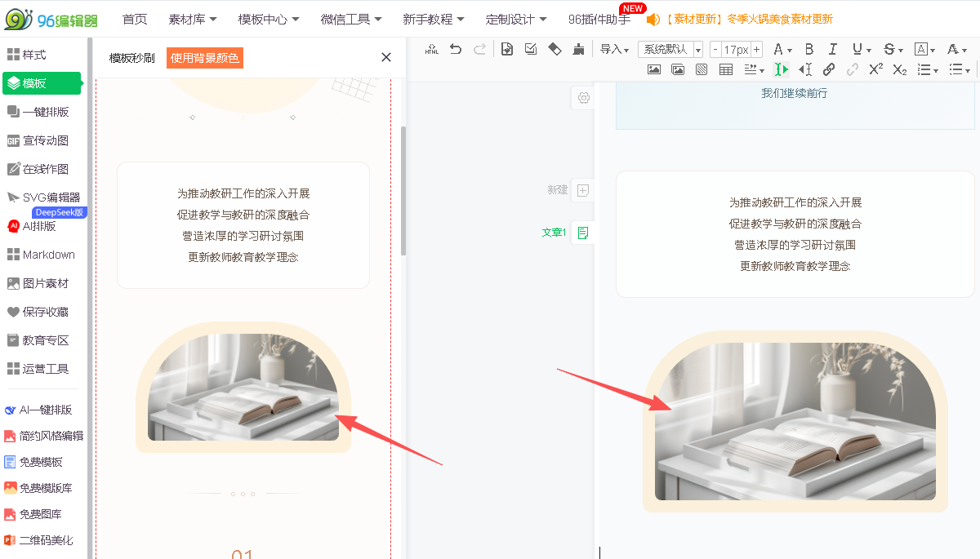Open the article settings gear

(x=583, y=98)
